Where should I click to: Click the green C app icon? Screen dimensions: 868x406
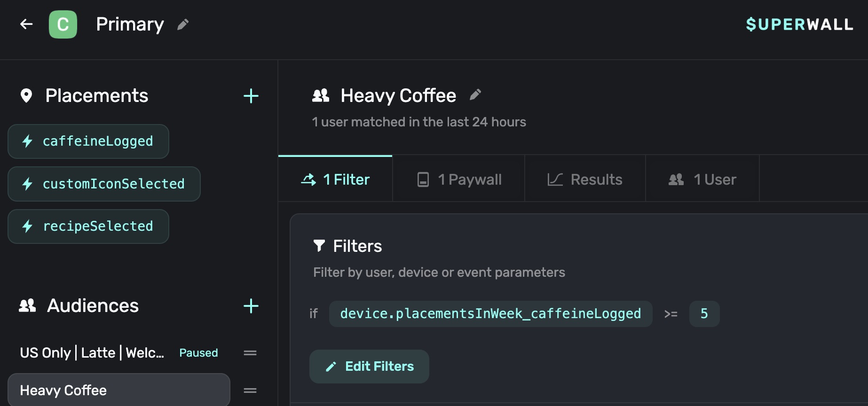tap(63, 24)
